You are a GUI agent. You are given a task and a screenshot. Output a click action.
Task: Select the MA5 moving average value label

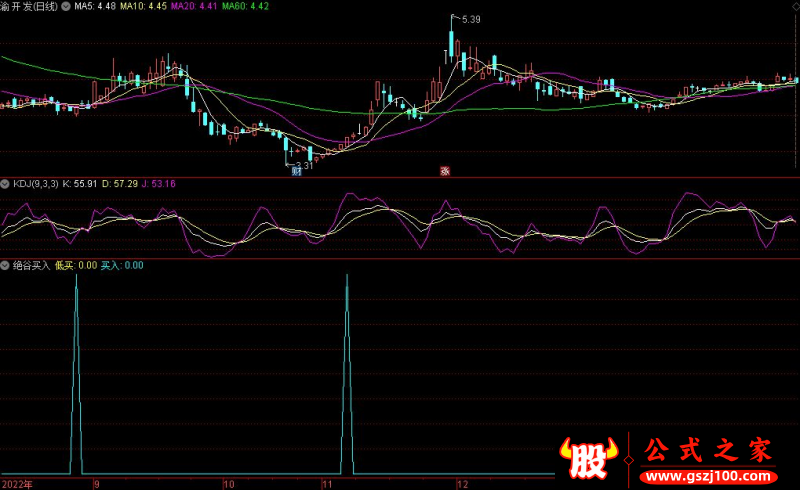click(x=97, y=6)
